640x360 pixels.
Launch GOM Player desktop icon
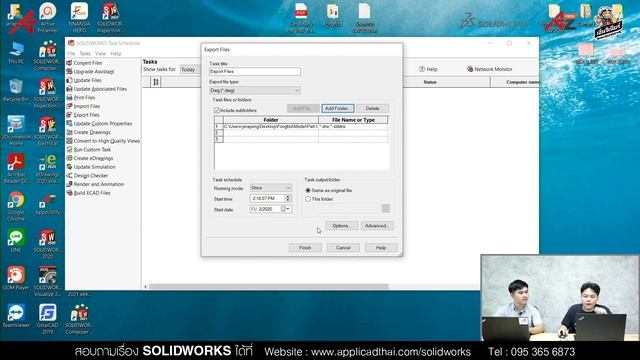pos(16,278)
